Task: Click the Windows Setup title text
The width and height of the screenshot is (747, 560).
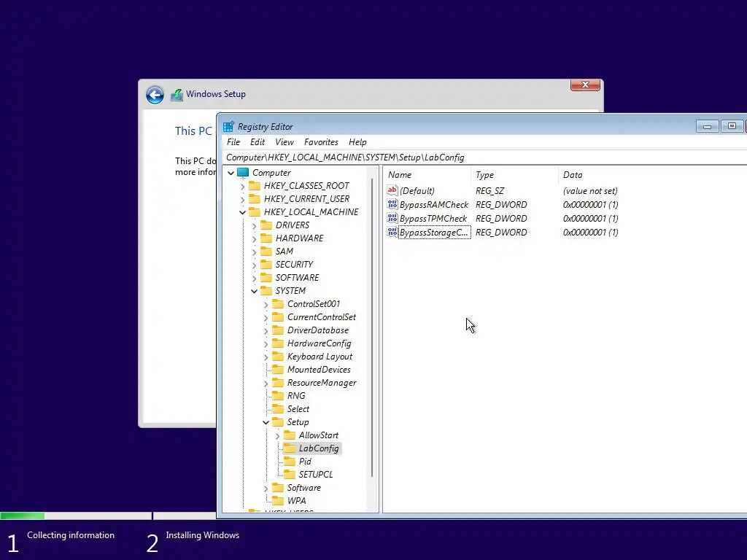Action: pos(216,94)
